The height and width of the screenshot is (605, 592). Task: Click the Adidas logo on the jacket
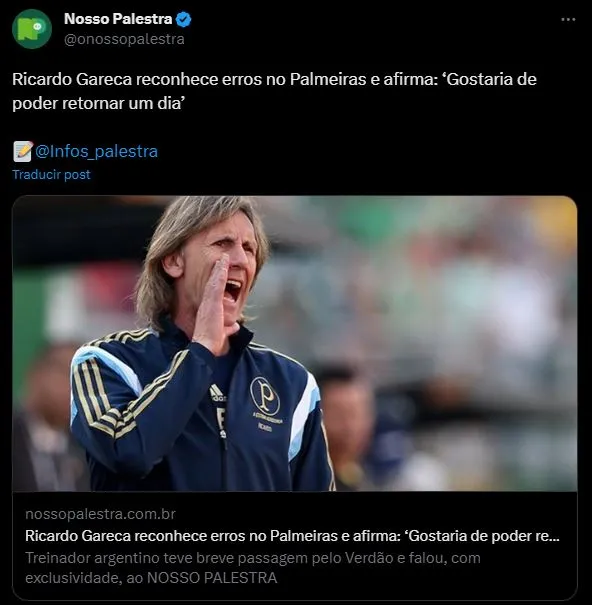point(217,393)
